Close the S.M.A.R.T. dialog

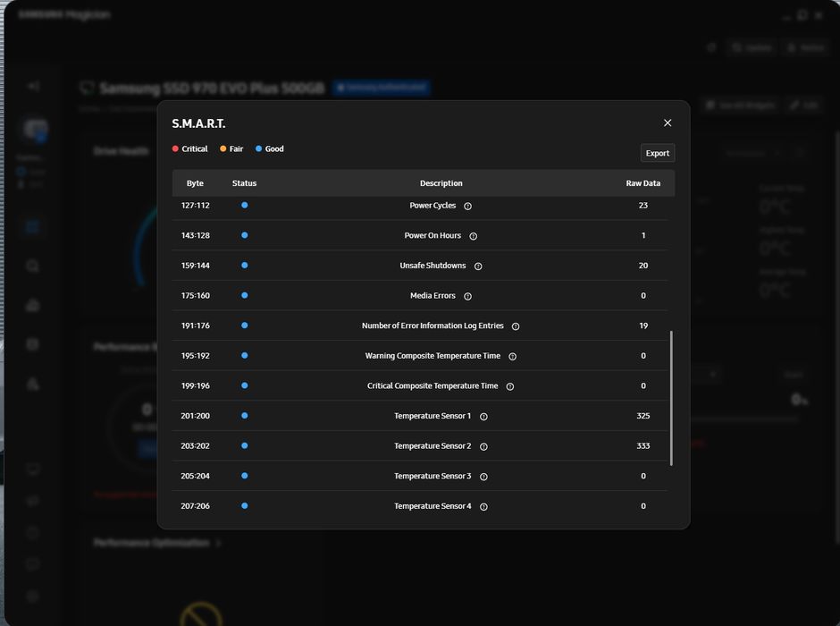668,123
